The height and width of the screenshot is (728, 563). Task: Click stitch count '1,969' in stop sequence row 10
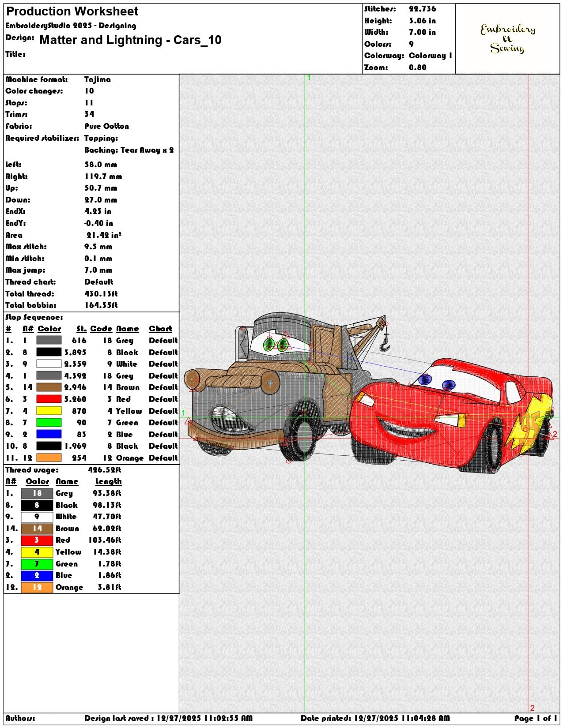coord(75,446)
